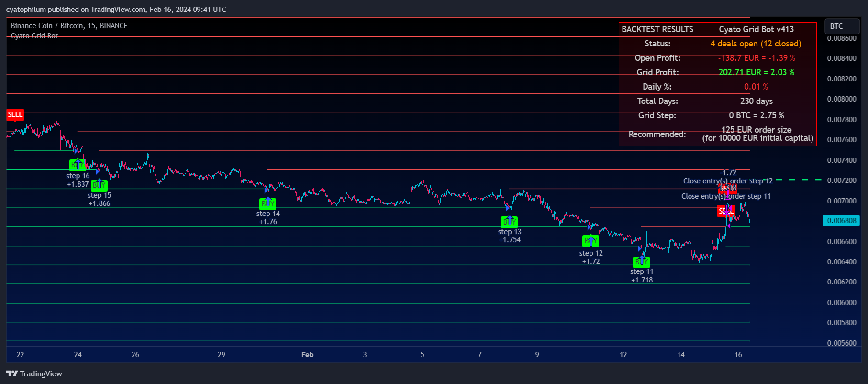The width and height of the screenshot is (868, 384).
Task: Click the 'Close entry(s) order step 12' label
Action: (728, 181)
